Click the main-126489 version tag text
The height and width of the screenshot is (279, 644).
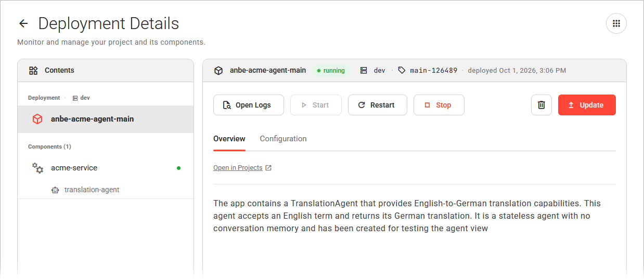tap(434, 70)
